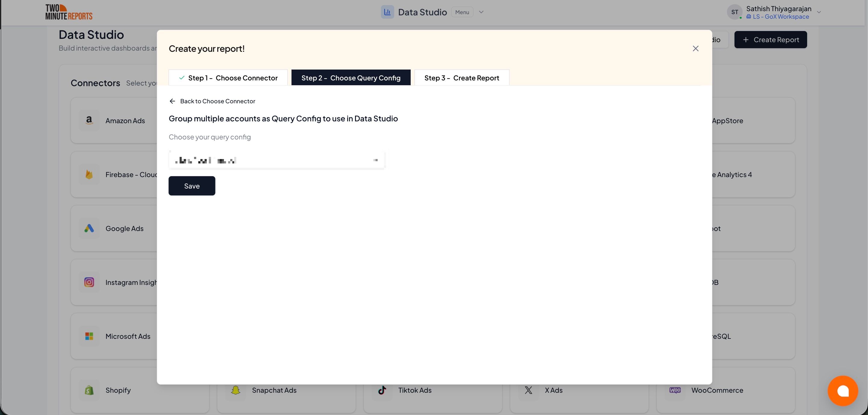Switch to the Step 3 Create Report tab
This screenshot has height=415, width=868.
pos(462,78)
